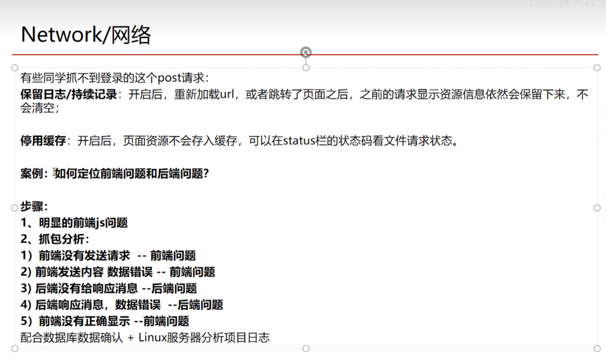Place cursor in '有些同学抓不到登录的这个post请求' line

[115, 78]
